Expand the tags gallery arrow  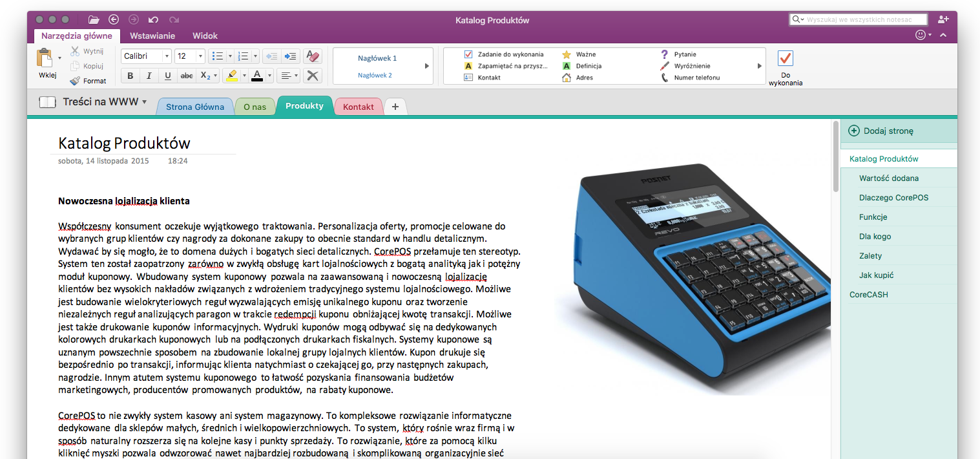tap(759, 66)
